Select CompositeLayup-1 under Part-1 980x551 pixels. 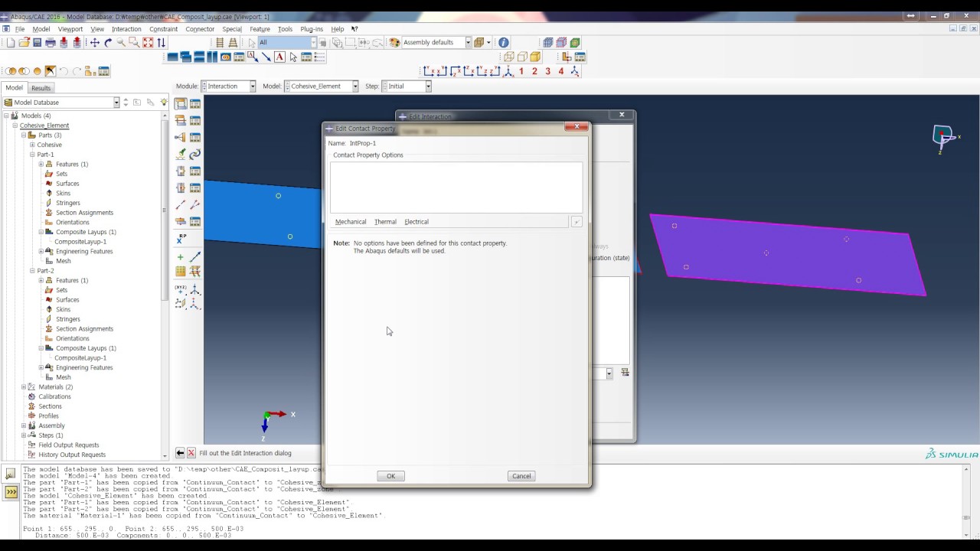click(80, 242)
